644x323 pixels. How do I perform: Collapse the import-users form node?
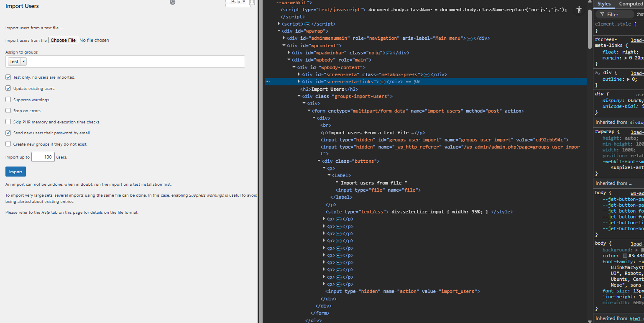tap(309, 111)
